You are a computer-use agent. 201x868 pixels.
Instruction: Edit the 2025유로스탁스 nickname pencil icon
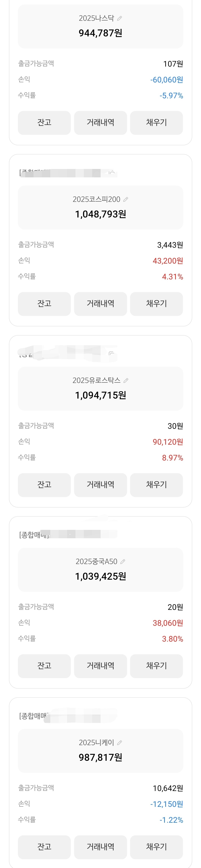pyautogui.click(x=126, y=380)
